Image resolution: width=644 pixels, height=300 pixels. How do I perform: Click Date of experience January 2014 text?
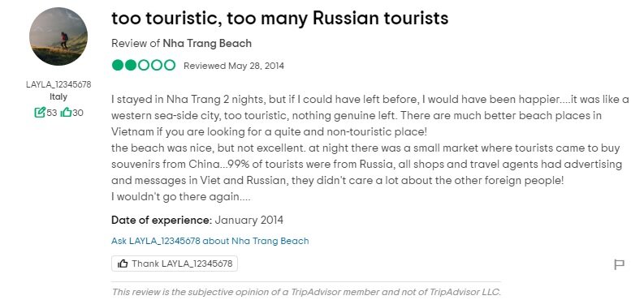coord(197,220)
